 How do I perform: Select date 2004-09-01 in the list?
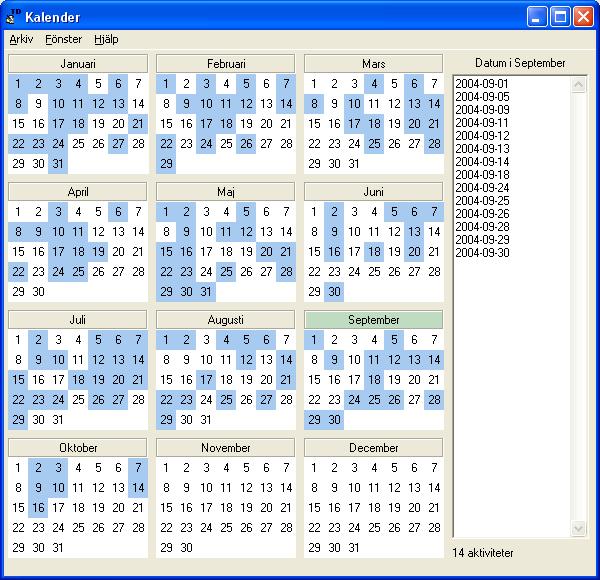coord(482,83)
